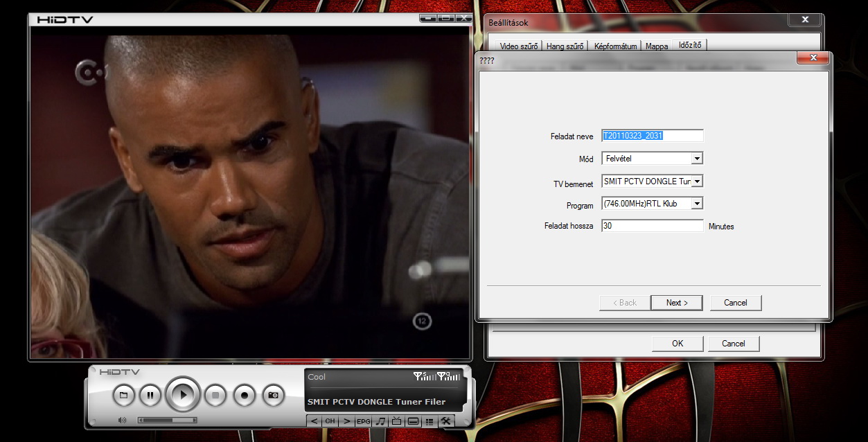
Task: Pause the TV playback
Action: [150, 396]
